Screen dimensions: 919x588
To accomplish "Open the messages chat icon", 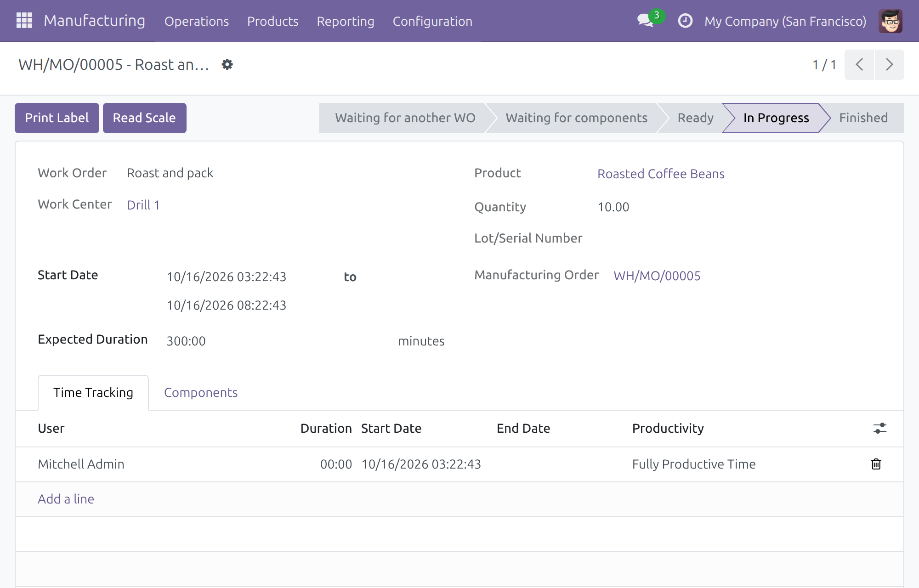I will 646,21.
